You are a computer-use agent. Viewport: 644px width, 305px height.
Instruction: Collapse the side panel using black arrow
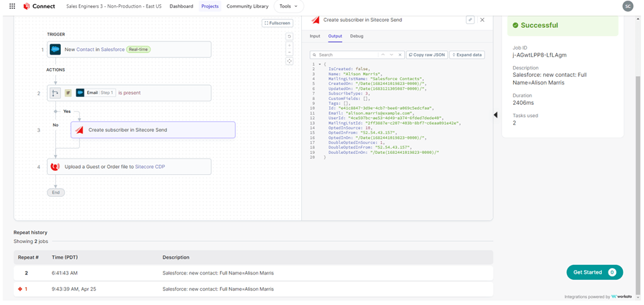[x=495, y=115]
